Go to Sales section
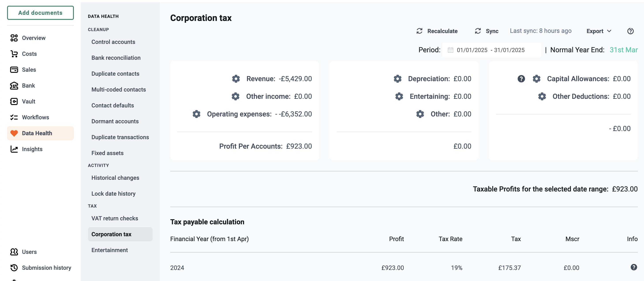 [x=29, y=70]
